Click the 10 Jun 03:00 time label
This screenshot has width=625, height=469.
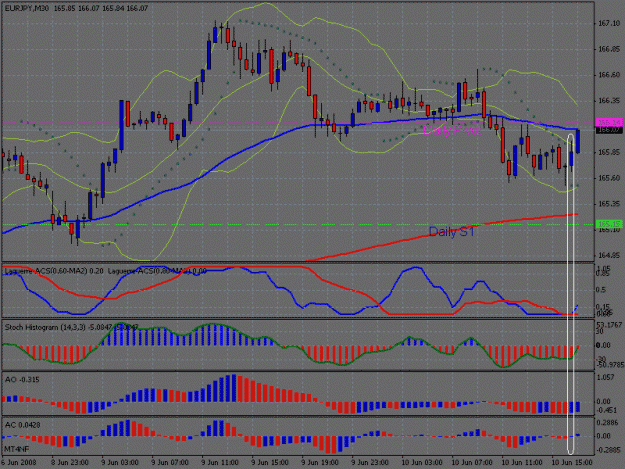[x=422, y=463]
